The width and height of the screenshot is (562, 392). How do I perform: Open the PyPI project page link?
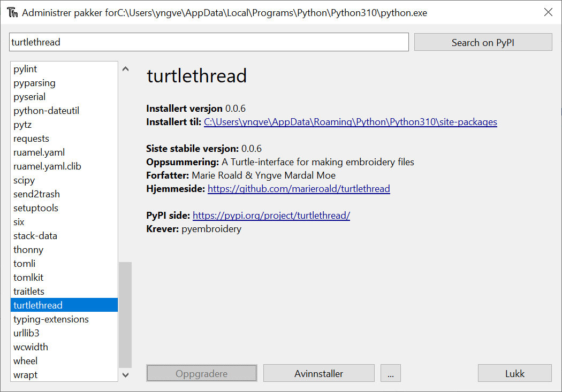[271, 216]
